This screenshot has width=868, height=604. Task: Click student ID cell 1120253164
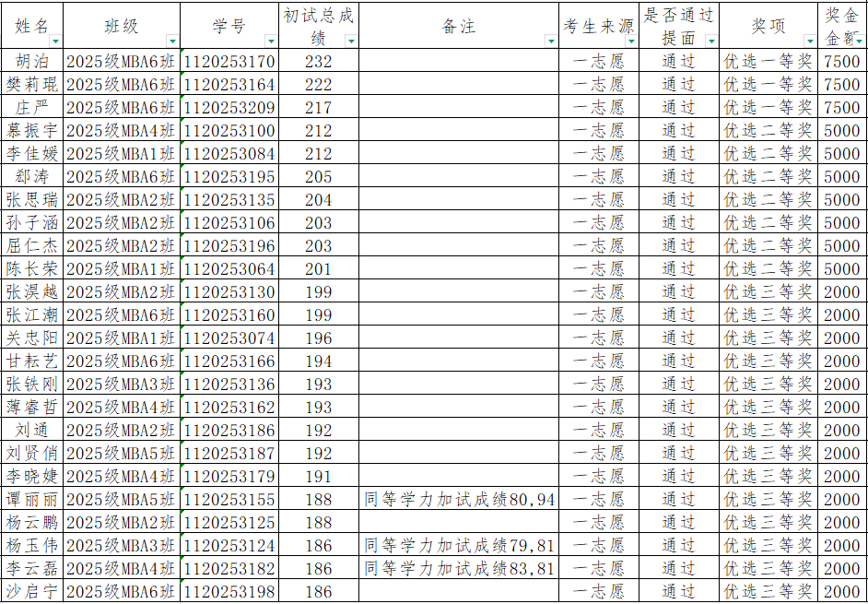(x=229, y=85)
